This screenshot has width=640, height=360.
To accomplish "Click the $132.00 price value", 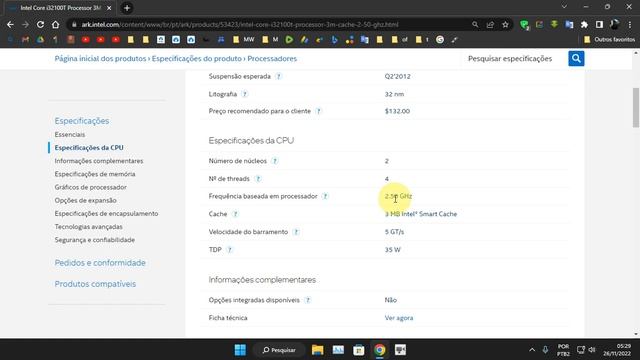I will point(397,111).
